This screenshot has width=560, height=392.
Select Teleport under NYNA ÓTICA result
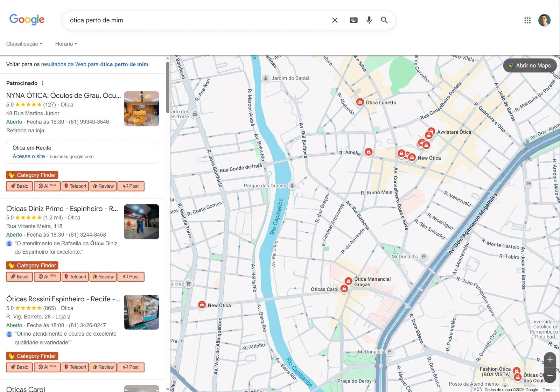[75, 186]
